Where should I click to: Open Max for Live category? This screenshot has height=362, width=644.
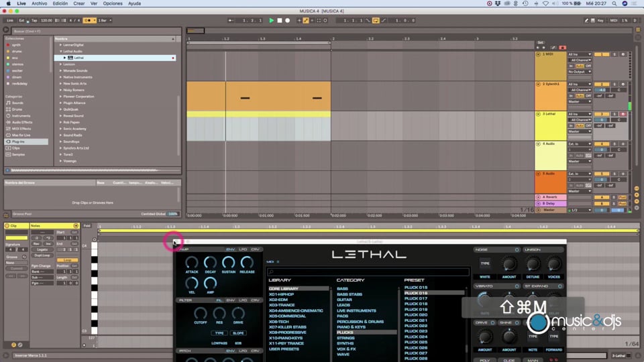pyautogui.click(x=21, y=135)
